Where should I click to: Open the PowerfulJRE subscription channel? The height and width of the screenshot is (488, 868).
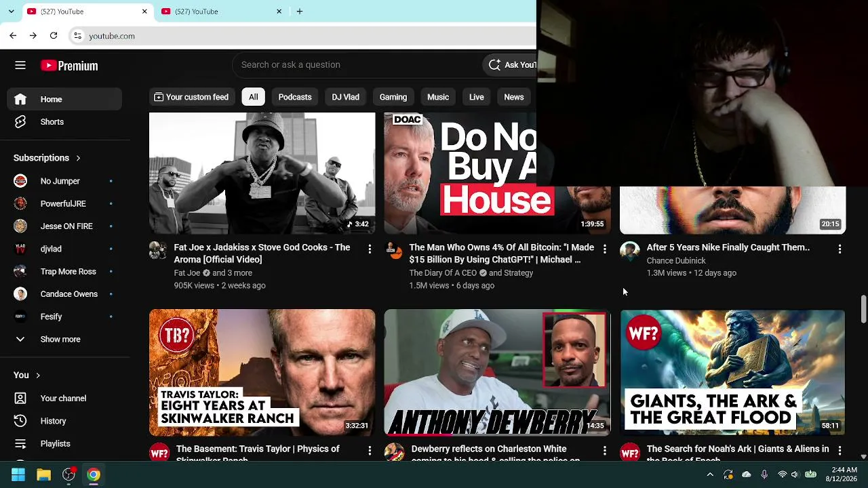64,203
